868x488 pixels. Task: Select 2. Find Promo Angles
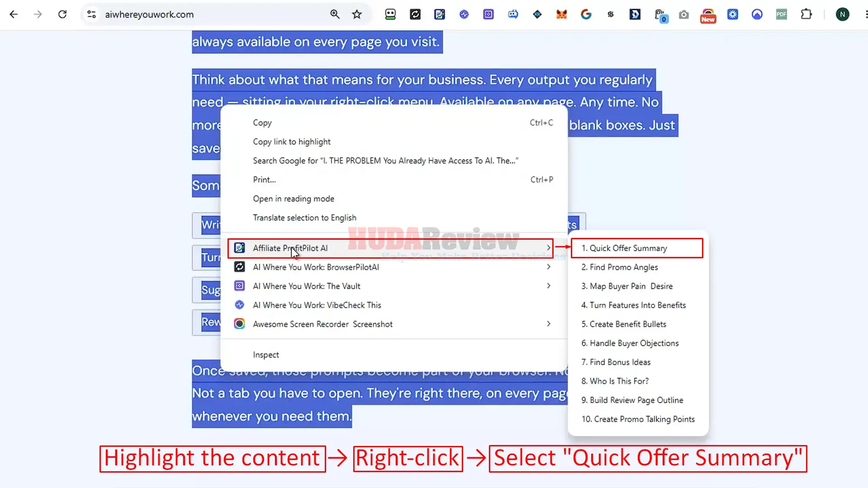tap(638, 267)
